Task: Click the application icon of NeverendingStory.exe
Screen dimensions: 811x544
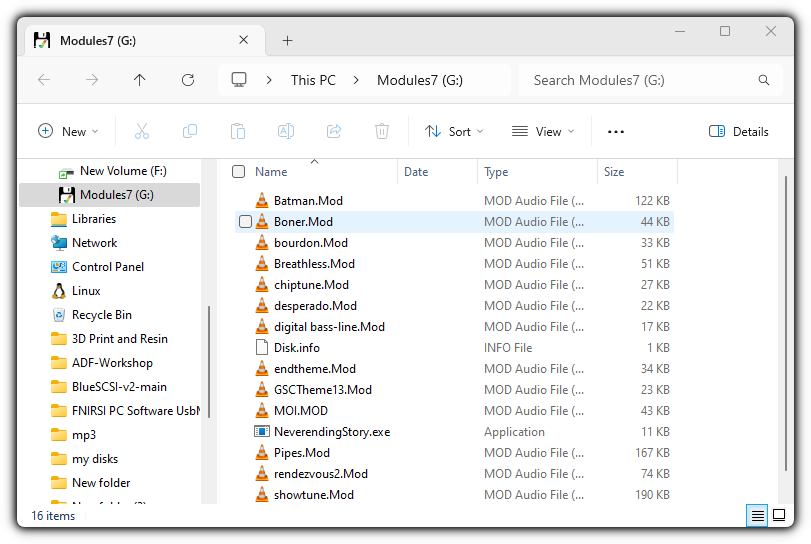Action: click(262, 431)
